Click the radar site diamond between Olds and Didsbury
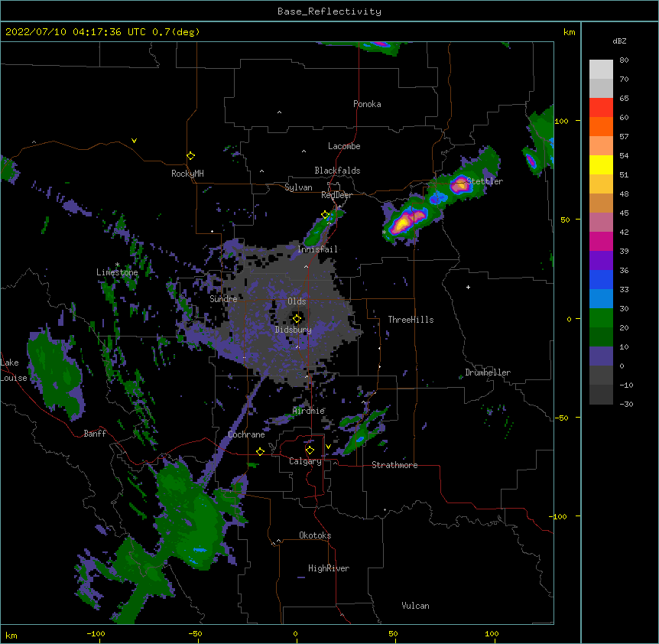 point(297,319)
